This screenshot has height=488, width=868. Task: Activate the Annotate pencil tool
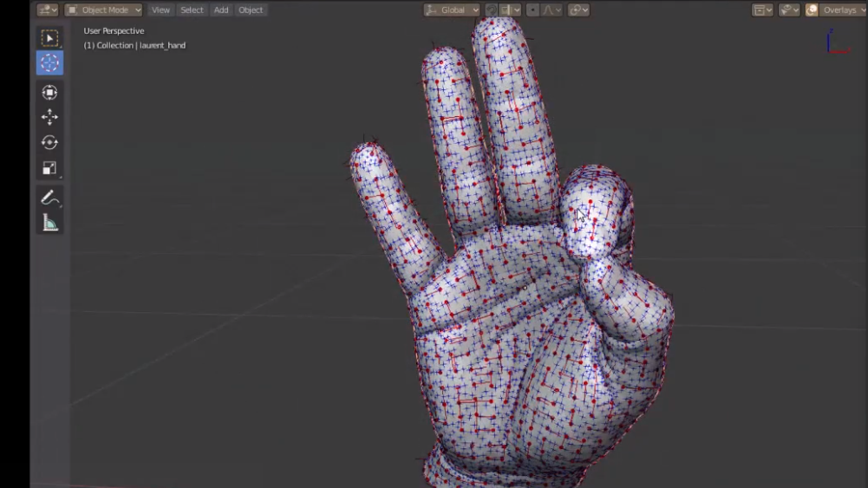tap(49, 198)
